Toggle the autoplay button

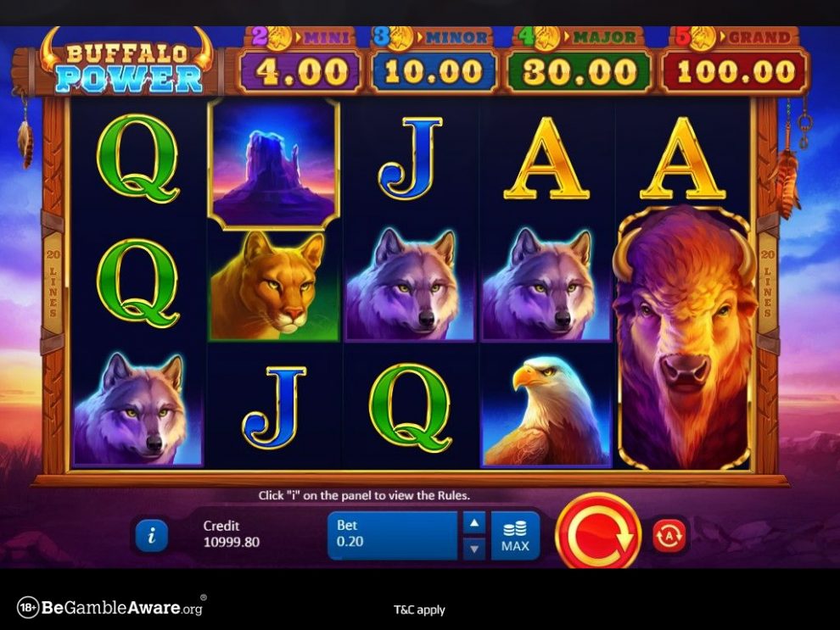(669, 535)
